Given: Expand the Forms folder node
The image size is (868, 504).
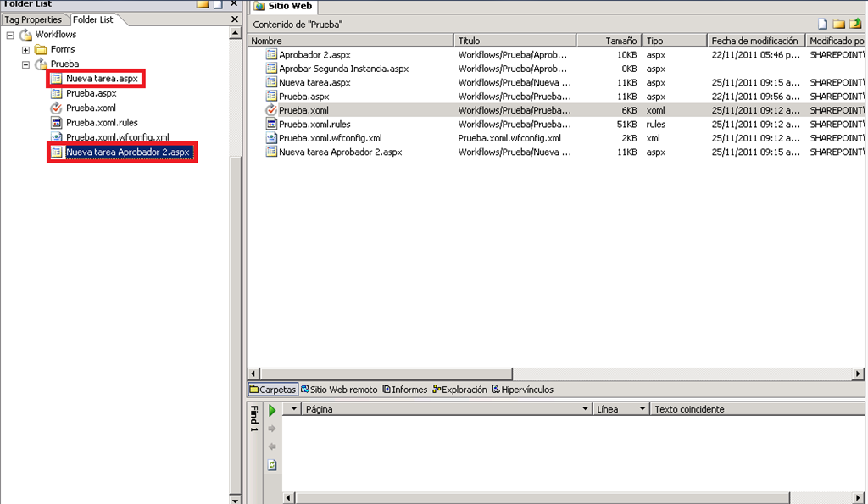Looking at the screenshot, I should coord(25,50).
